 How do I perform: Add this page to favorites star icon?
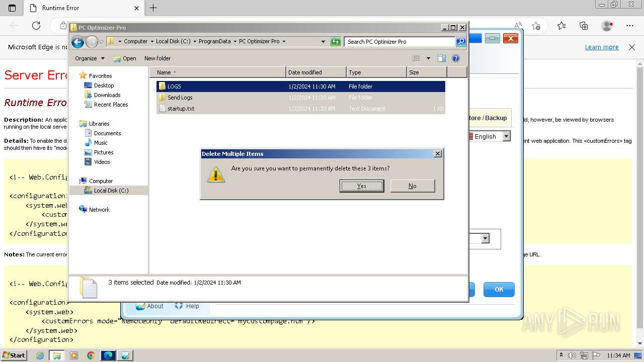[536, 26]
